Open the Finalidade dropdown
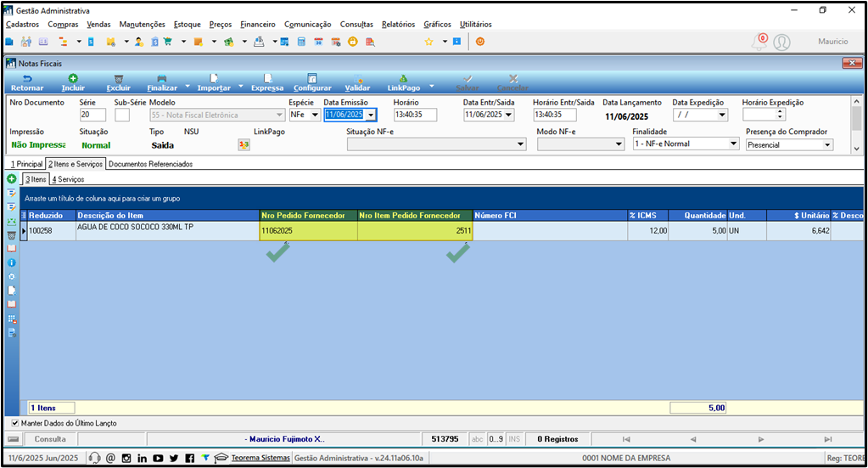This screenshot has height=468, width=868. (x=733, y=144)
